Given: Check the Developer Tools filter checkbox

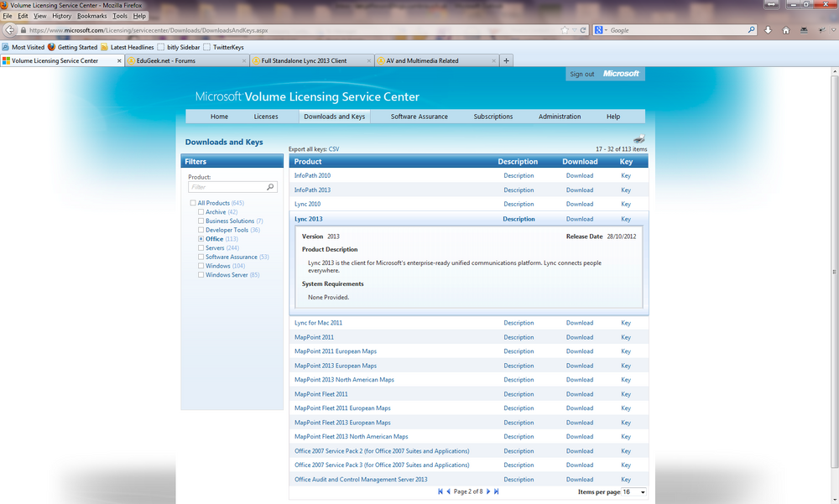Looking at the screenshot, I should pyautogui.click(x=201, y=230).
